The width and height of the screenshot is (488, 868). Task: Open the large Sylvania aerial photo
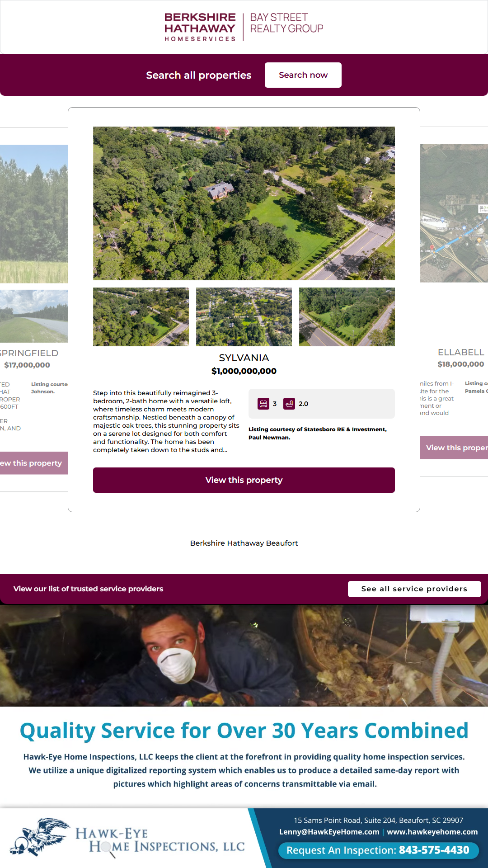pos(244,203)
